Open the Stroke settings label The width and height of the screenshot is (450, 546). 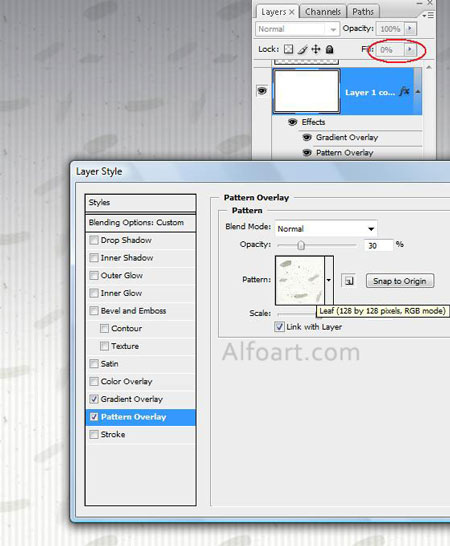(113, 435)
